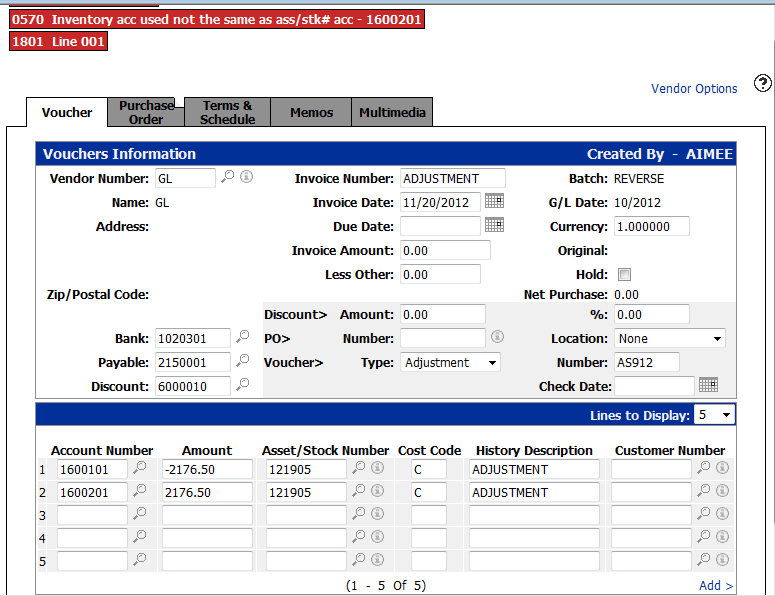Click PO Number info icon
This screenshot has height=596, width=775.
pyautogui.click(x=497, y=337)
